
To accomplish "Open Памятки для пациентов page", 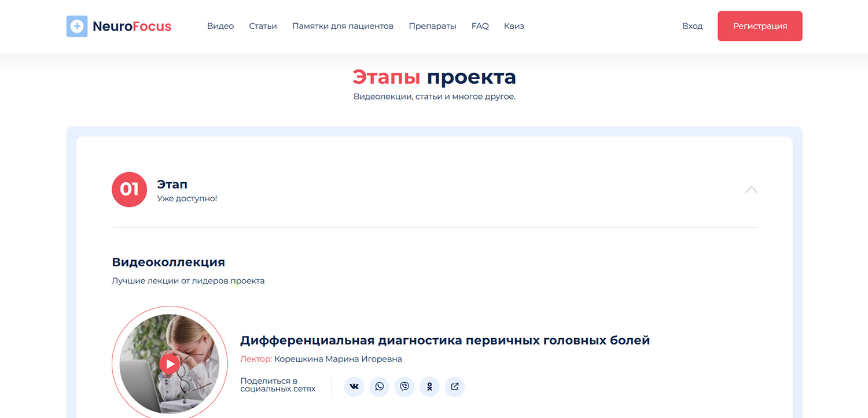I will (x=343, y=26).
